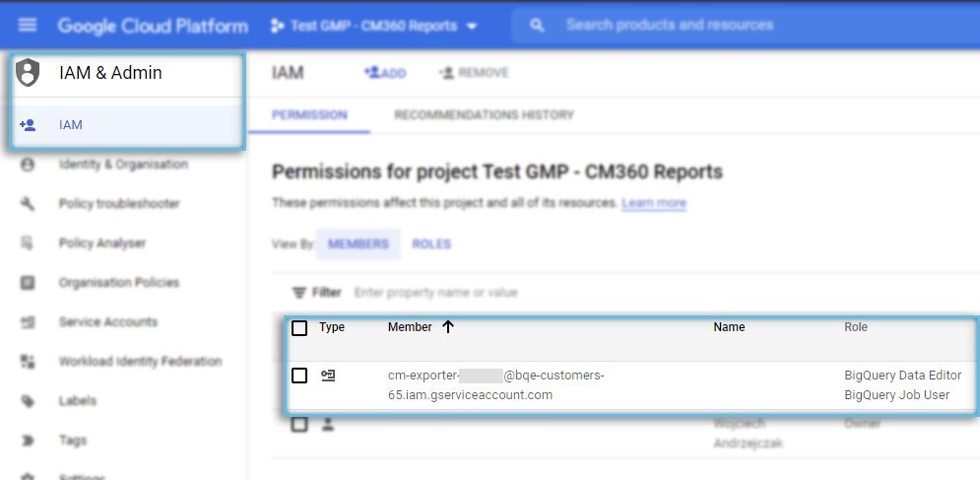
Task: Click the Labels tag icon
Action: coord(28,401)
